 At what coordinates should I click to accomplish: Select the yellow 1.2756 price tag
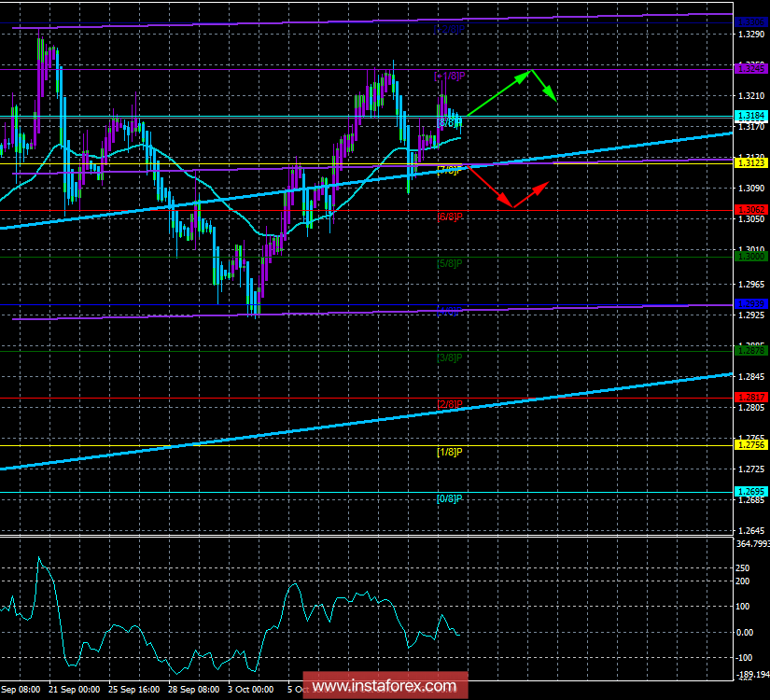(750, 445)
